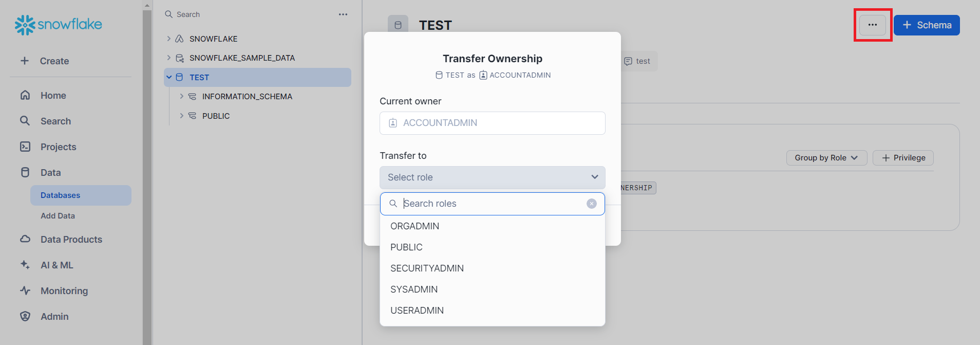Select the TEST database row
This screenshot has height=345, width=980.
257,77
